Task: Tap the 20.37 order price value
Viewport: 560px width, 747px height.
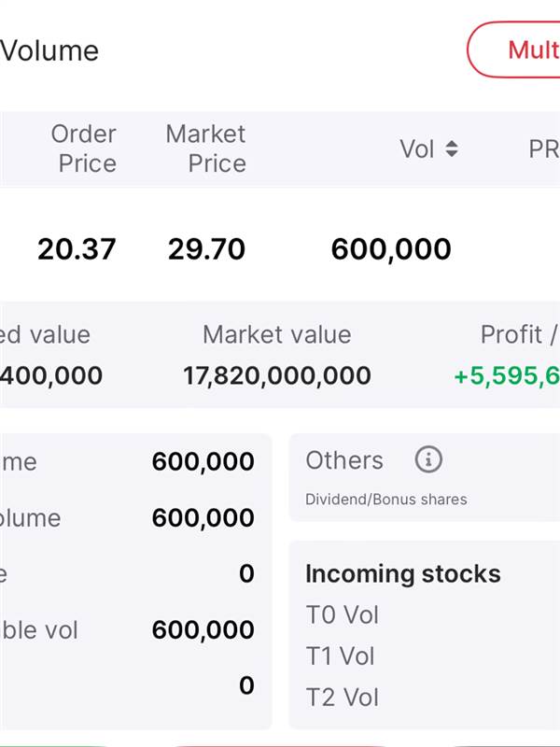Action: tap(77, 249)
